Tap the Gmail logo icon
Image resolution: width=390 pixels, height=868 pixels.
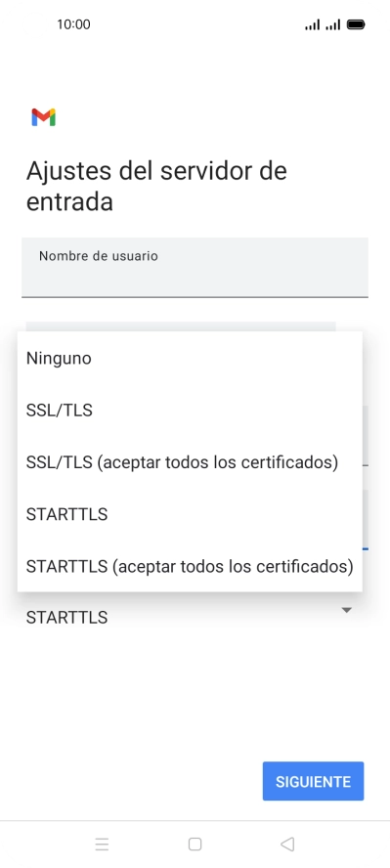pyautogui.click(x=44, y=117)
